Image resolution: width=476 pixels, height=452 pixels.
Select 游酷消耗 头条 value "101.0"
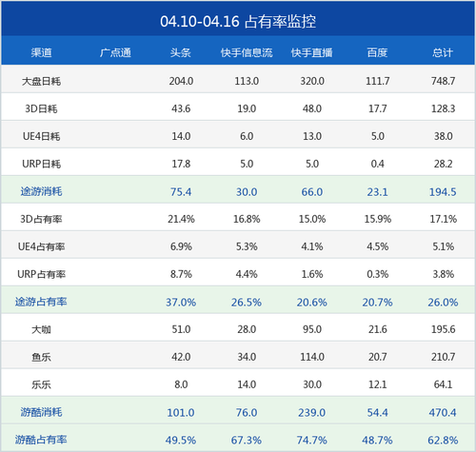point(181,413)
